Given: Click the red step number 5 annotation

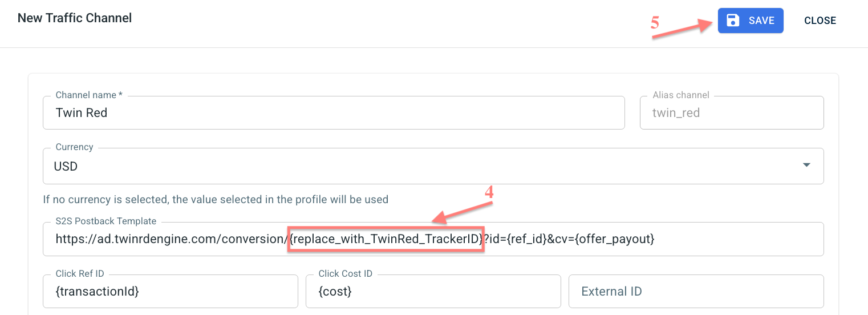Looking at the screenshot, I should pos(655,23).
